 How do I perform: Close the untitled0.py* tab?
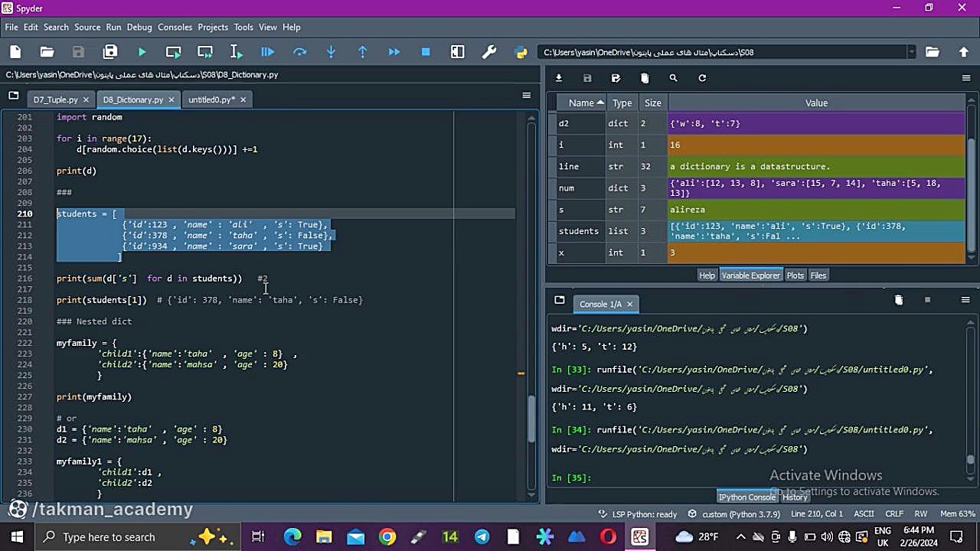pyautogui.click(x=243, y=99)
